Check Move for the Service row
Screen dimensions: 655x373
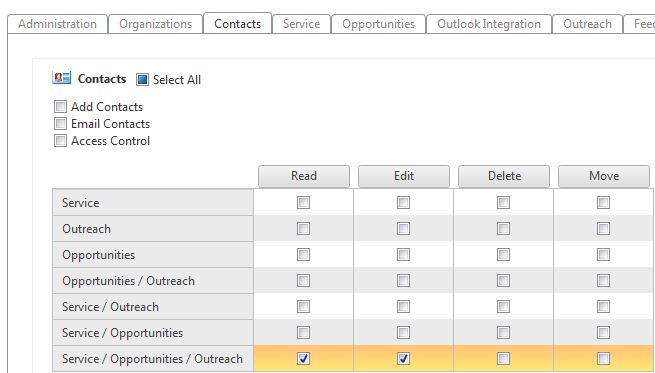tap(603, 203)
